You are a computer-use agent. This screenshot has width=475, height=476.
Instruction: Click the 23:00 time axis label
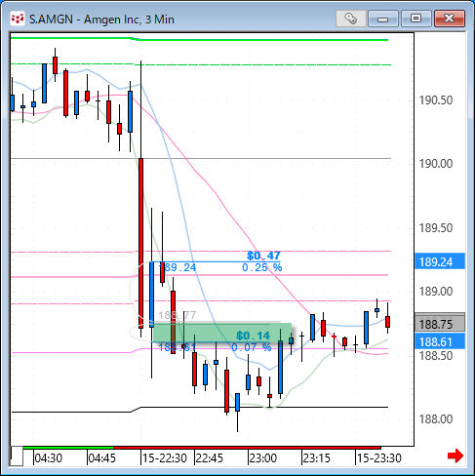coord(263,458)
